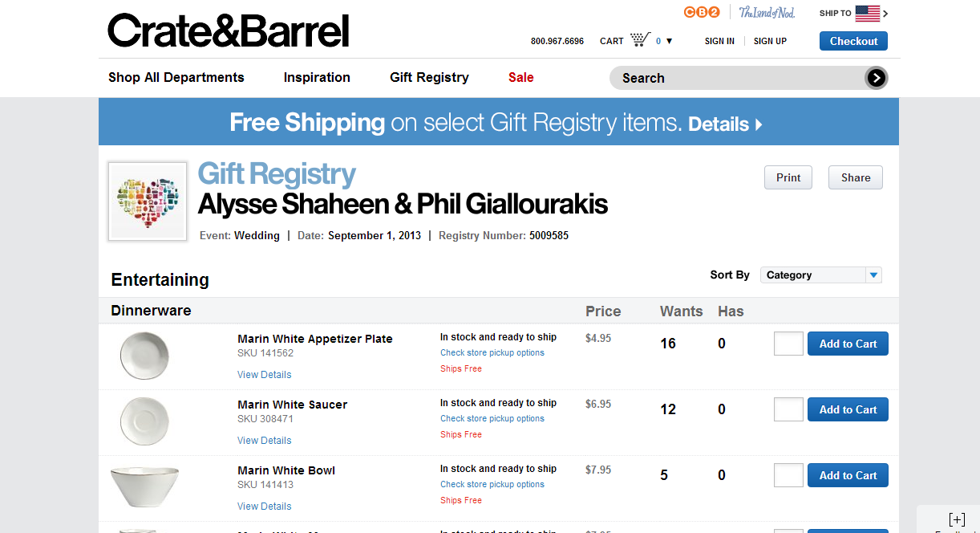The height and width of the screenshot is (533, 980).
Task: Open Shop All Departments menu
Action: pyautogui.click(x=176, y=78)
